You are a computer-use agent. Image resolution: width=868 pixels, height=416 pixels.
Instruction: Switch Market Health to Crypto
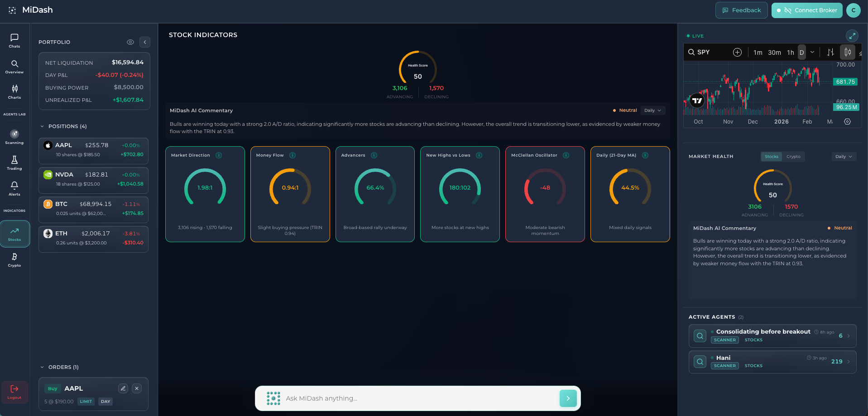(793, 157)
